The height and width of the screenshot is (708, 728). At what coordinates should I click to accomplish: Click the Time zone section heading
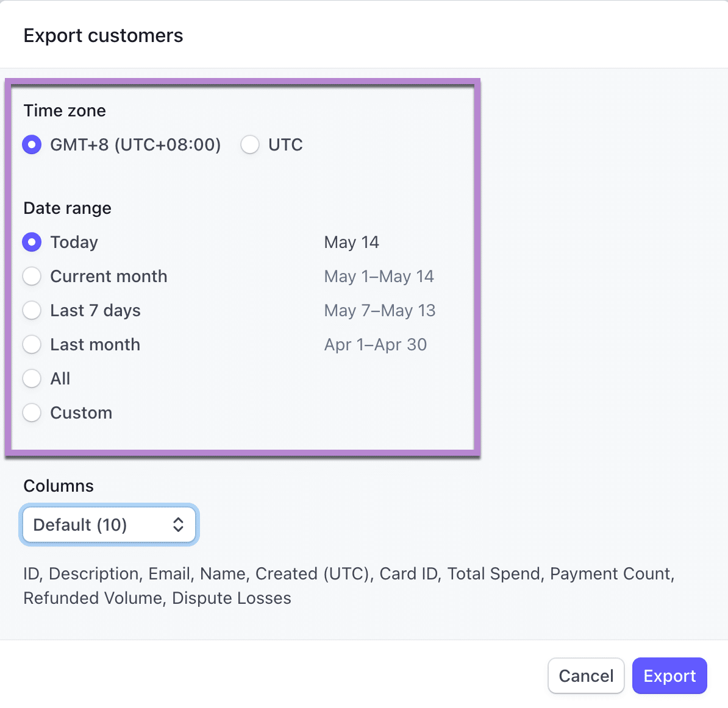tap(65, 111)
